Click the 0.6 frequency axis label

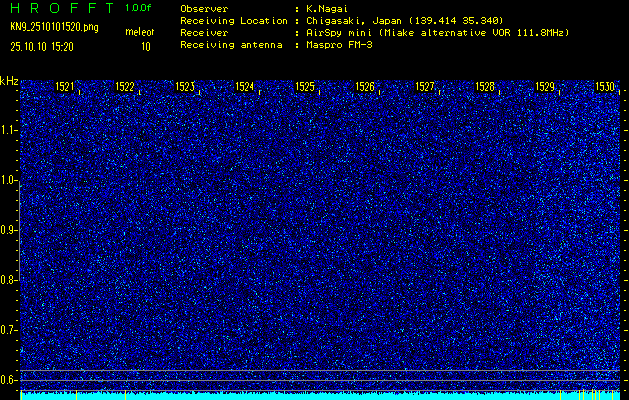(9, 379)
